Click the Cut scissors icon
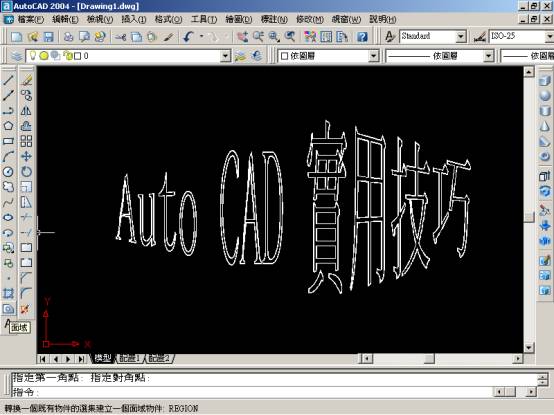554x415 pixels. (x=120, y=37)
